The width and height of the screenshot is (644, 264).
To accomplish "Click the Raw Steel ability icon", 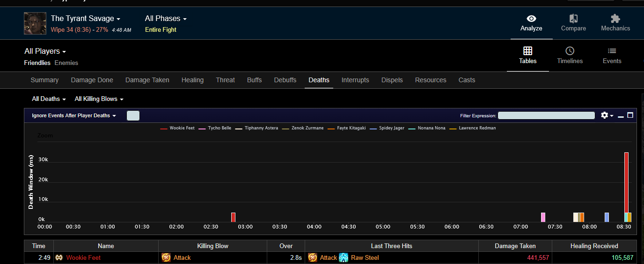I will coord(344,257).
